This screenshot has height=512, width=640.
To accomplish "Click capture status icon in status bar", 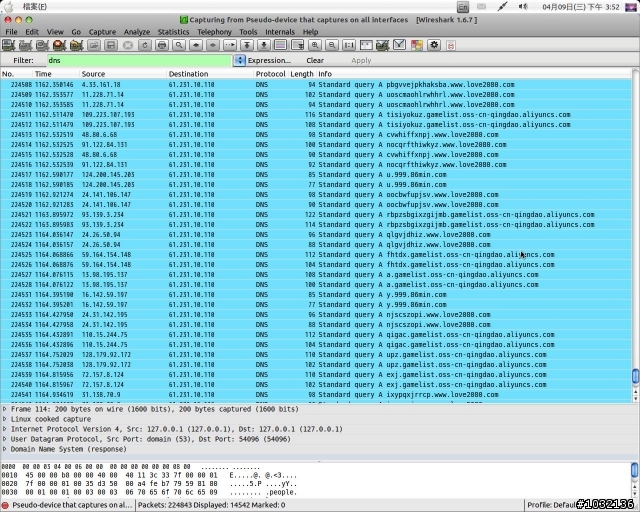I will click(5, 505).
